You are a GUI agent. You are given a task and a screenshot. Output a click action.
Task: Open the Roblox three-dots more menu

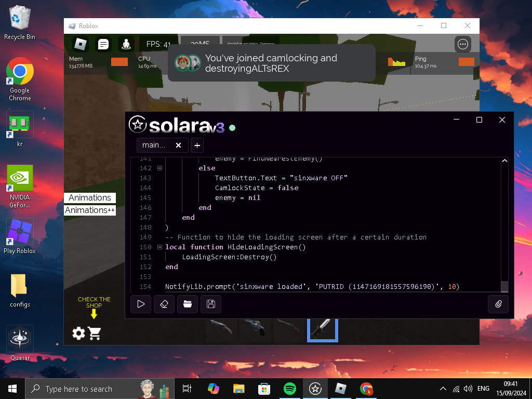click(x=463, y=44)
